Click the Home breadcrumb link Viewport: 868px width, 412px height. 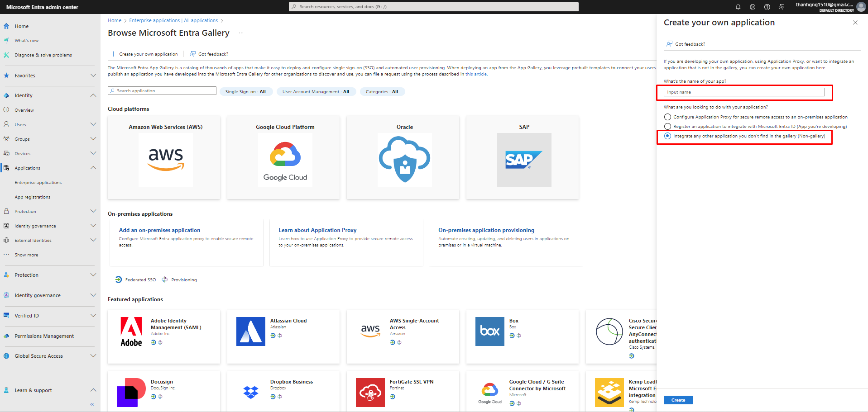[115, 20]
